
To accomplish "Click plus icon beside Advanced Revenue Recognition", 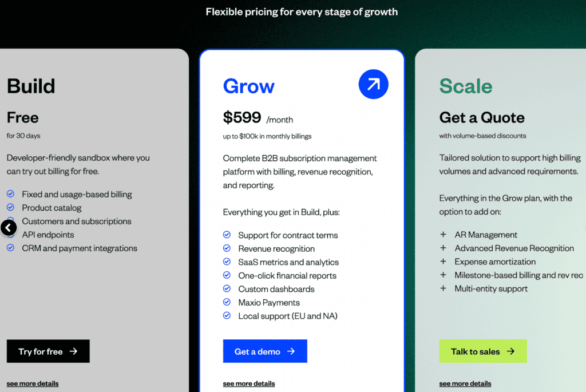I will click(444, 248).
